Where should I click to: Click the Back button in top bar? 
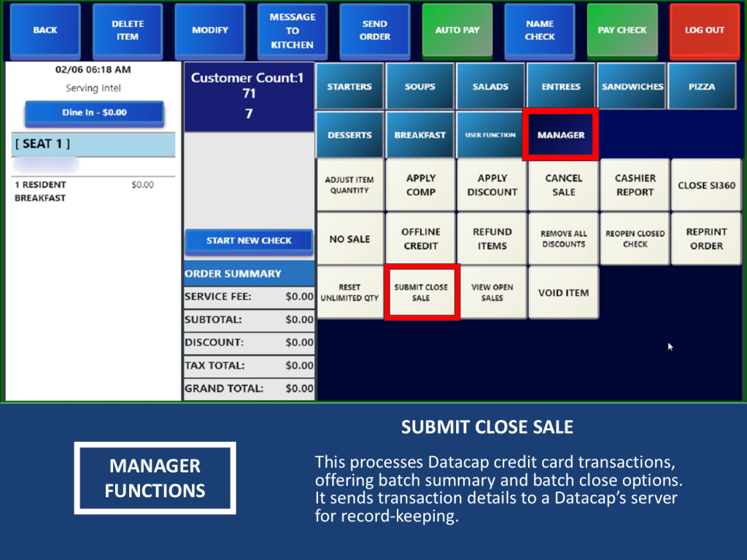(x=45, y=30)
